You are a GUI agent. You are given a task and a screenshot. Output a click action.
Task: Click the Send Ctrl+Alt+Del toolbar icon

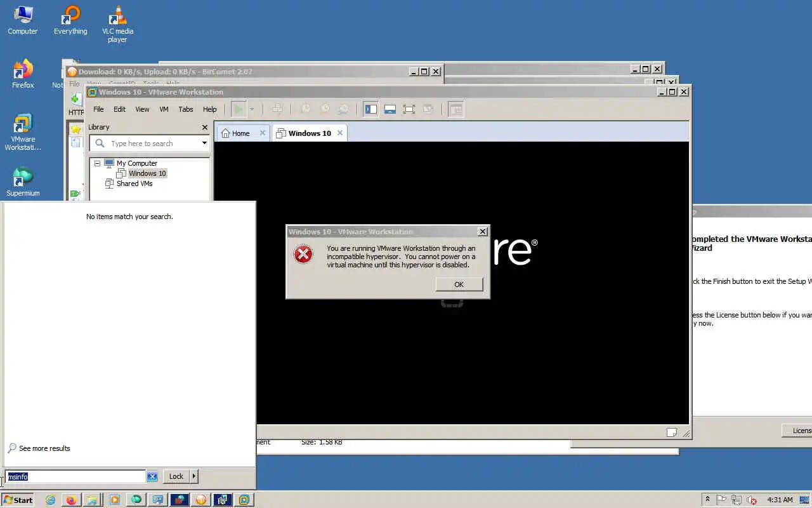277,109
